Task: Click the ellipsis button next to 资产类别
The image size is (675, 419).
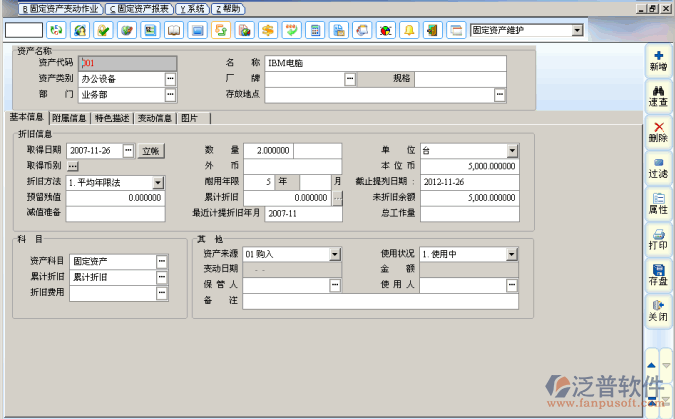Action: click(170, 79)
